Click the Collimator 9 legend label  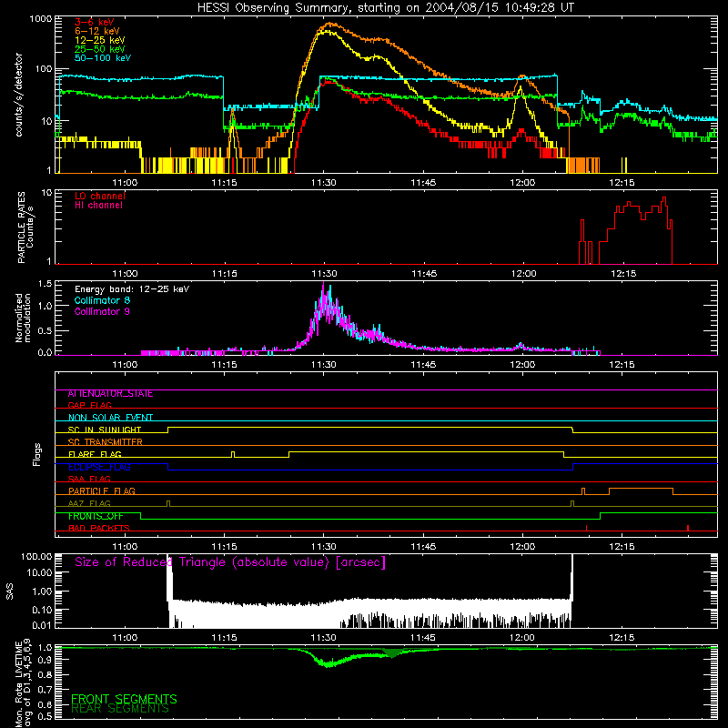click(102, 311)
